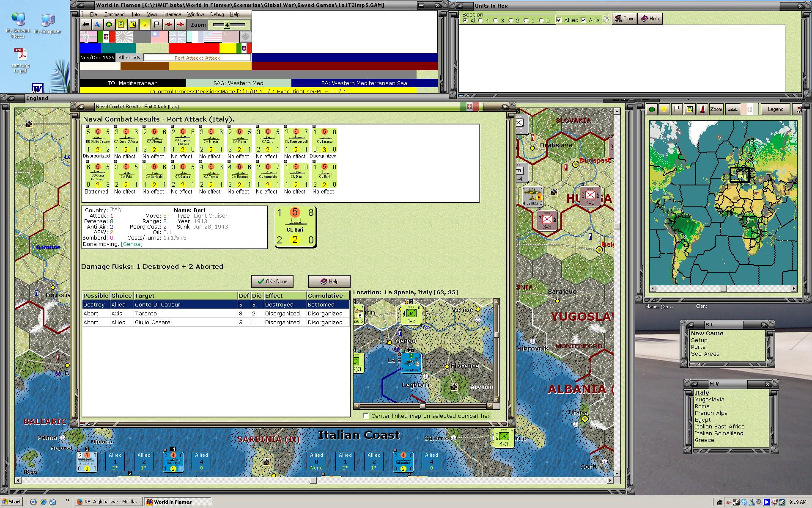Click the red left arrow toolbar icon
812x508 pixels.
169,25
